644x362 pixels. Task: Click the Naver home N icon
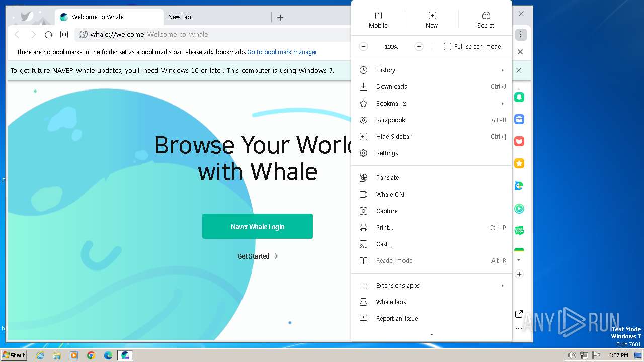pos(64,35)
